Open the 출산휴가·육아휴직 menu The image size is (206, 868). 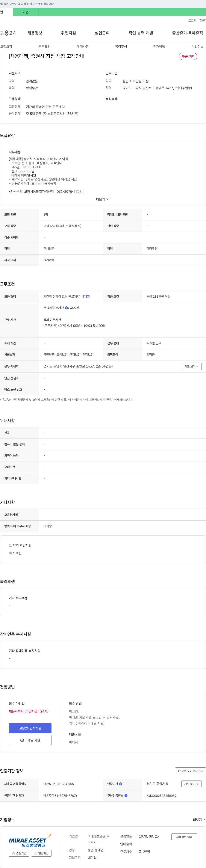click(188, 33)
